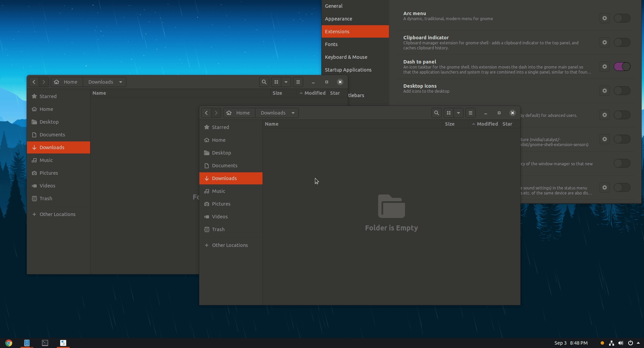Screen dimensions: 644x348
Task: Sort by Modified in front Files window
Action: [x=485, y=124]
